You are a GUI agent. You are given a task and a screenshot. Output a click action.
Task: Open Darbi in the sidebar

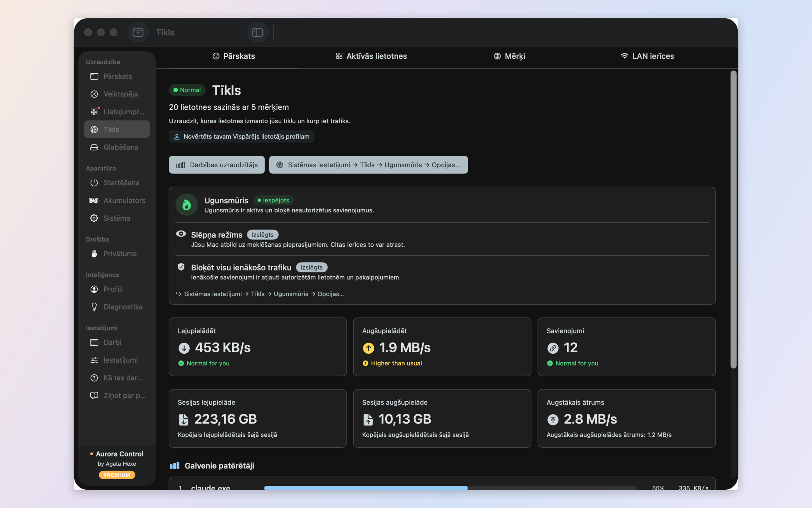[117, 342]
